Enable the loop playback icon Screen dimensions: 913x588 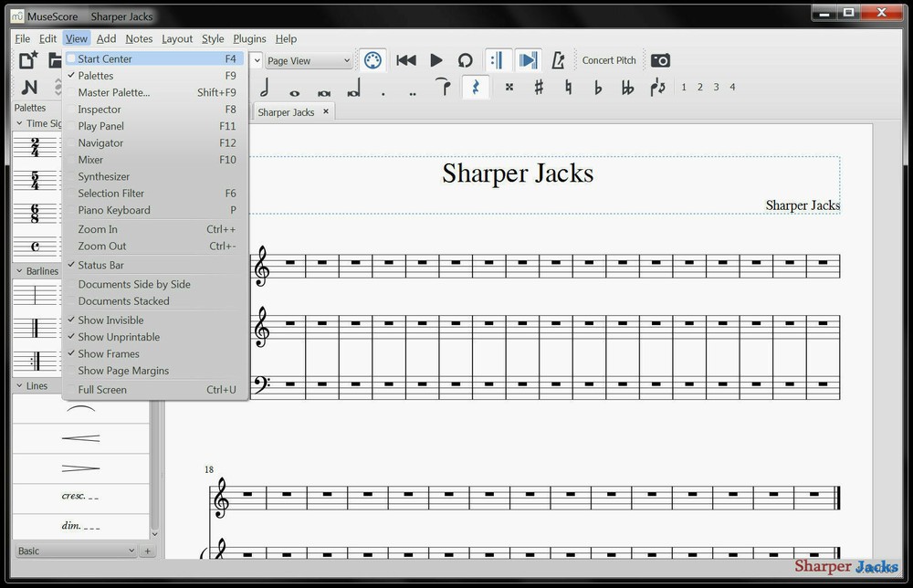464,60
